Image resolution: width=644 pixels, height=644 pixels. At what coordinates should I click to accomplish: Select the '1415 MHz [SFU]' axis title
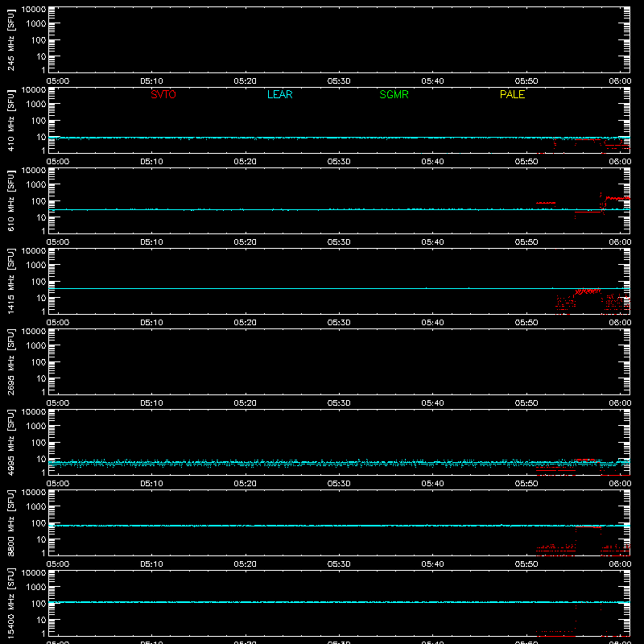tap(10, 282)
